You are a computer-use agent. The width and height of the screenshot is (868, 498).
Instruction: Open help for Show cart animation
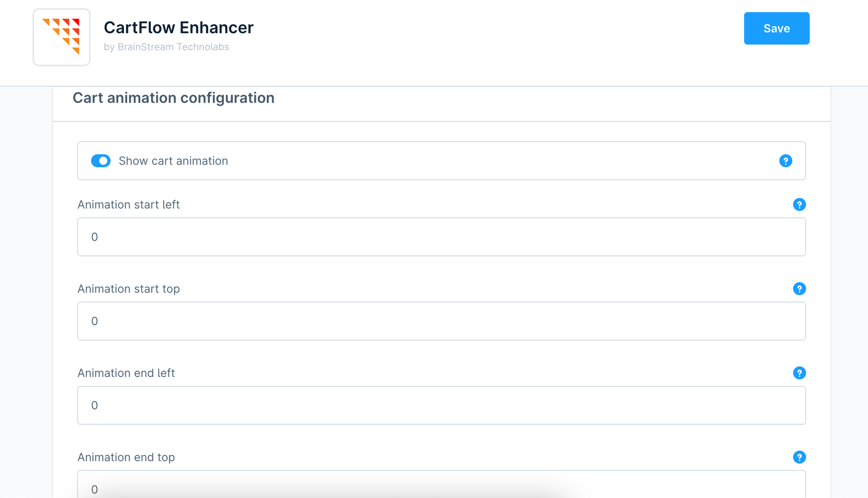coord(786,161)
